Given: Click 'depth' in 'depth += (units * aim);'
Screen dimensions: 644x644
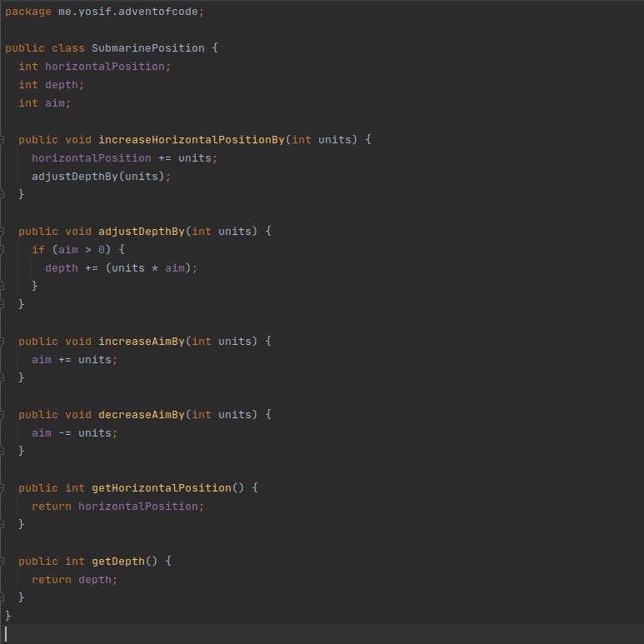Looking at the screenshot, I should 61,268.
